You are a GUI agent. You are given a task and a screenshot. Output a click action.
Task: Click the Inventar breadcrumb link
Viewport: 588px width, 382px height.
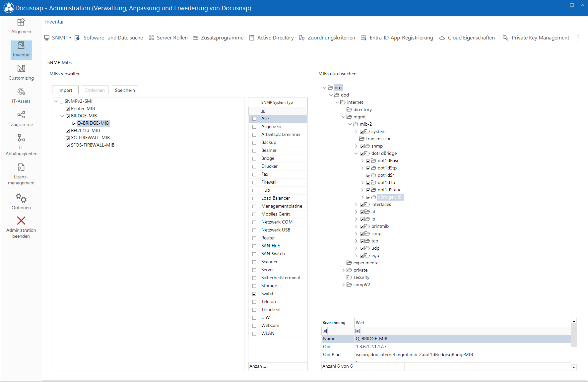[x=54, y=22]
